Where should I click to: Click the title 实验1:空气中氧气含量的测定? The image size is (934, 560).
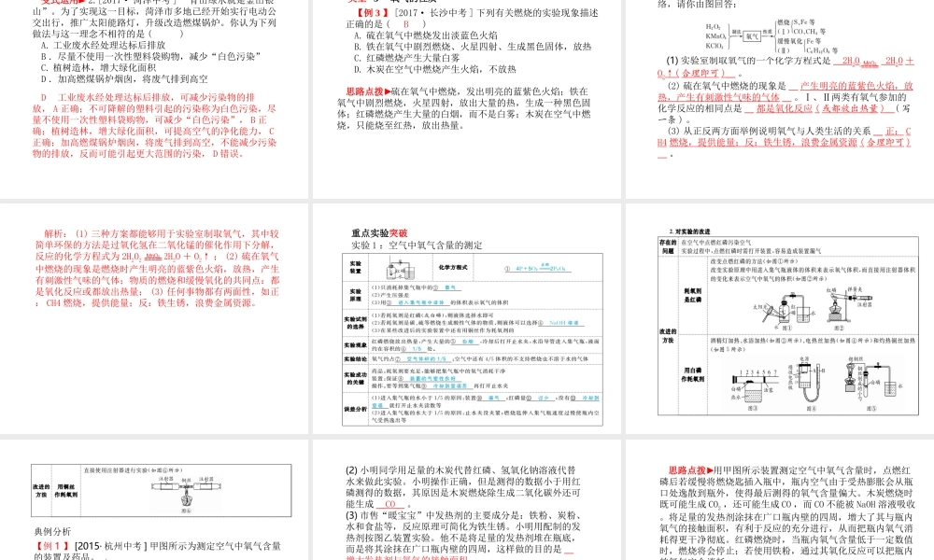click(x=417, y=245)
